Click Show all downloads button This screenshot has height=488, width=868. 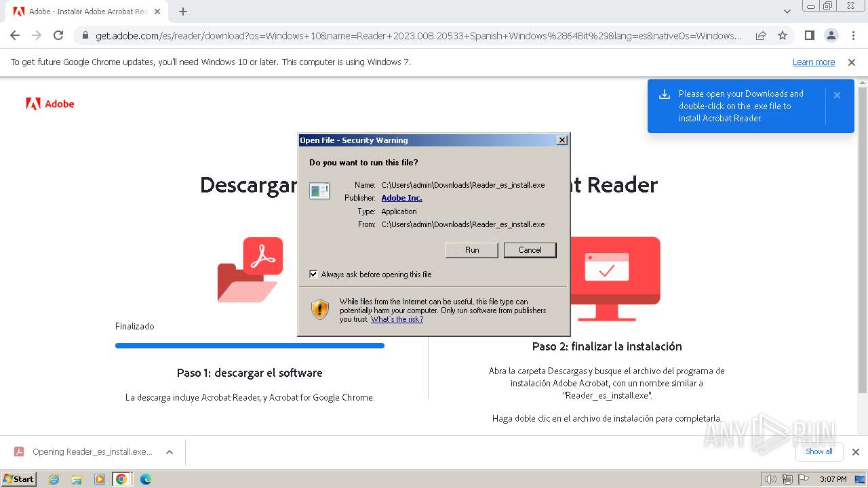[818, 451]
